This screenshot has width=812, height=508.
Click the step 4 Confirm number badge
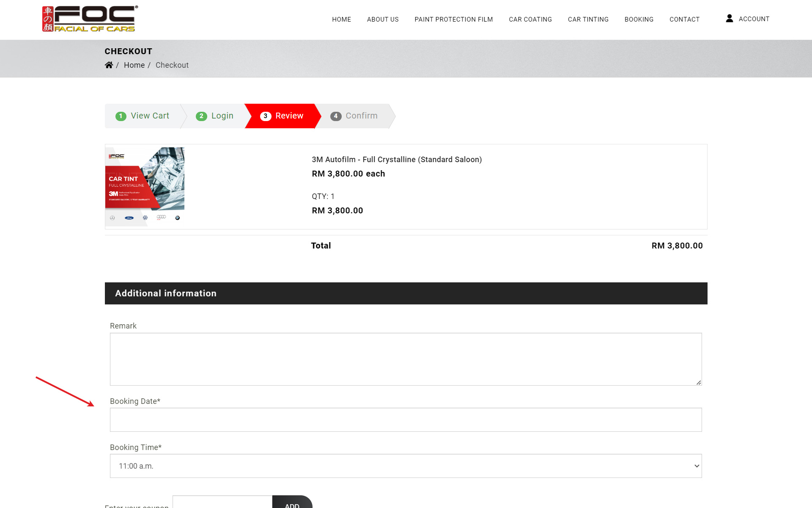pyautogui.click(x=336, y=116)
